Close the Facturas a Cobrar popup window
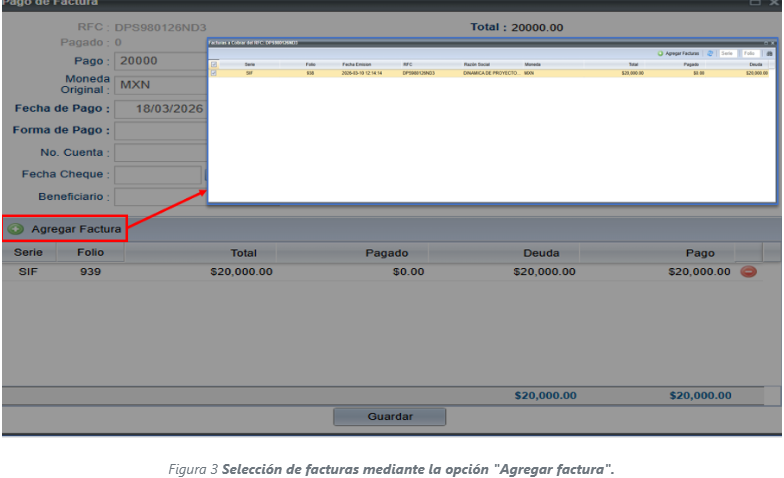 click(x=771, y=43)
